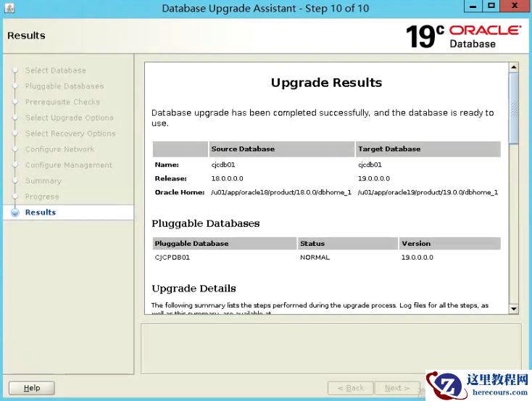Image resolution: width=532 pixels, height=401 pixels.
Task: Click the scrollbar up arrow
Action: pyautogui.click(x=514, y=67)
